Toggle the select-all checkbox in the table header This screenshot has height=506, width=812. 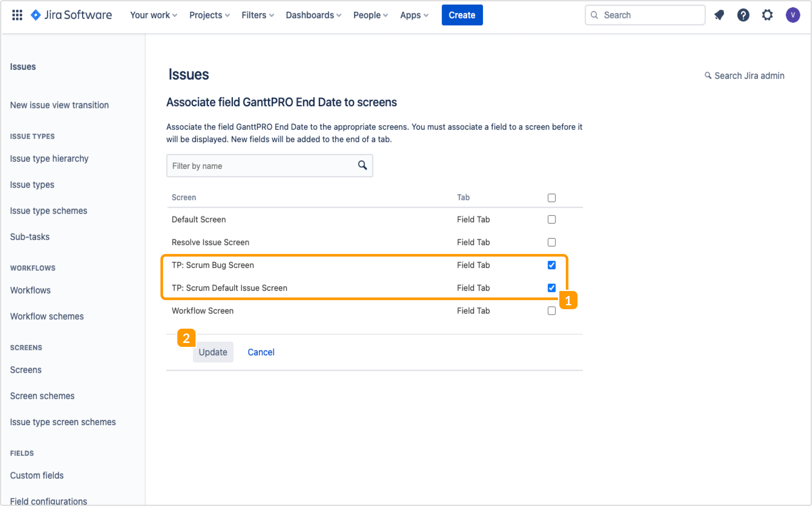point(551,198)
